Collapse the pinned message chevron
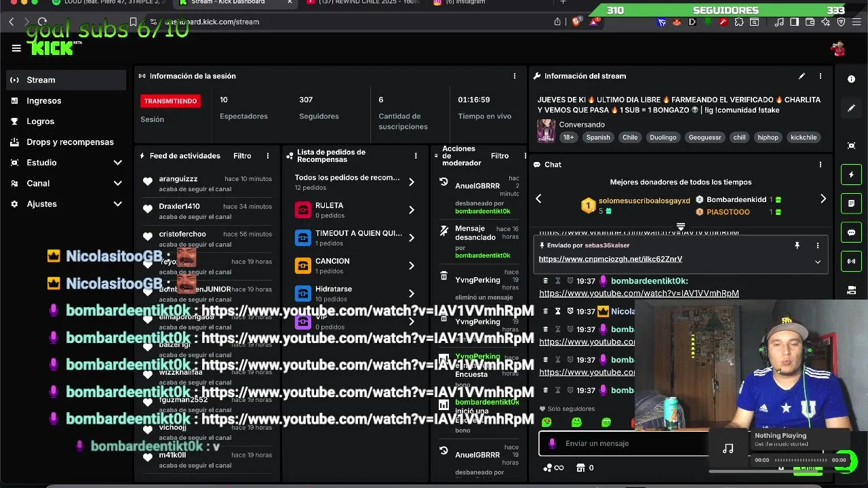The width and height of the screenshot is (868, 488). (818, 262)
